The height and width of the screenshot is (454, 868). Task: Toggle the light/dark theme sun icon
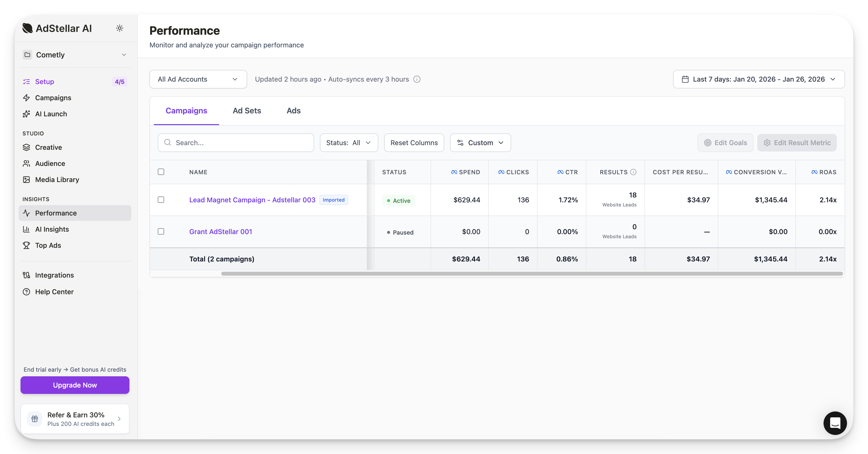click(119, 28)
